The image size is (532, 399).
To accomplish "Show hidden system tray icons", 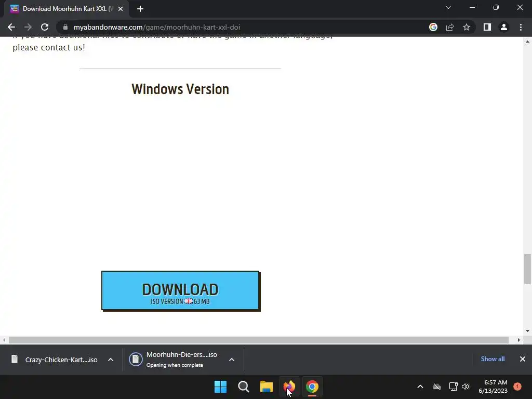I will tap(420, 387).
